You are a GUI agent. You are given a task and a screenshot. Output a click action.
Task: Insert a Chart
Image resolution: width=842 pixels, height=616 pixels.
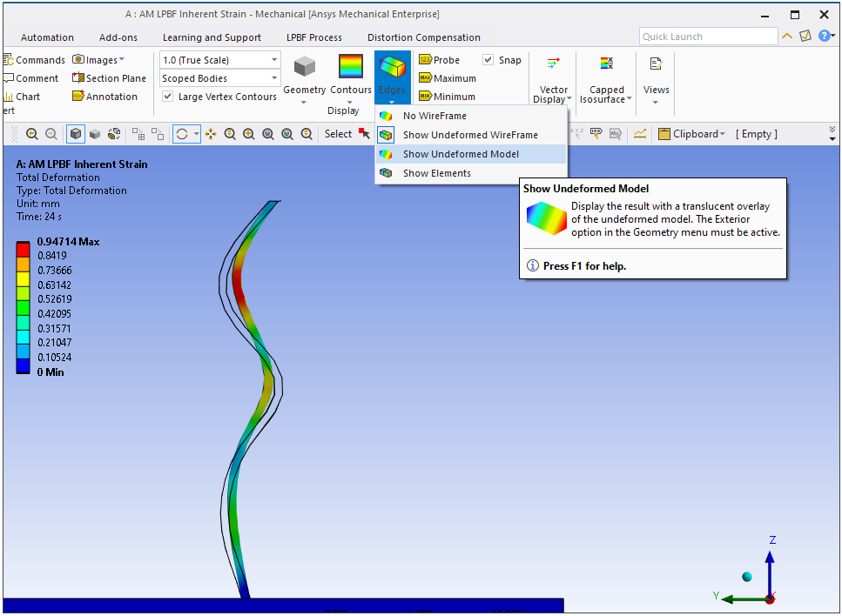pyautogui.click(x=22, y=97)
